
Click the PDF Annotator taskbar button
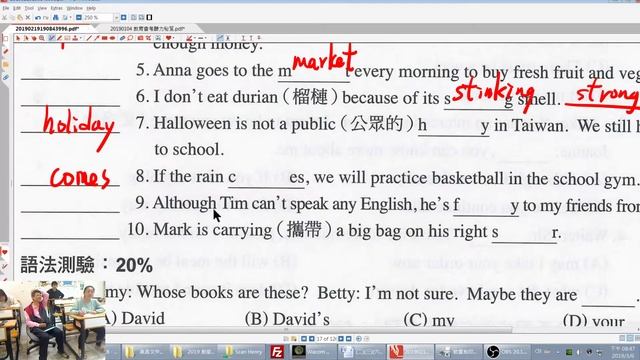(x=410, y=351)
